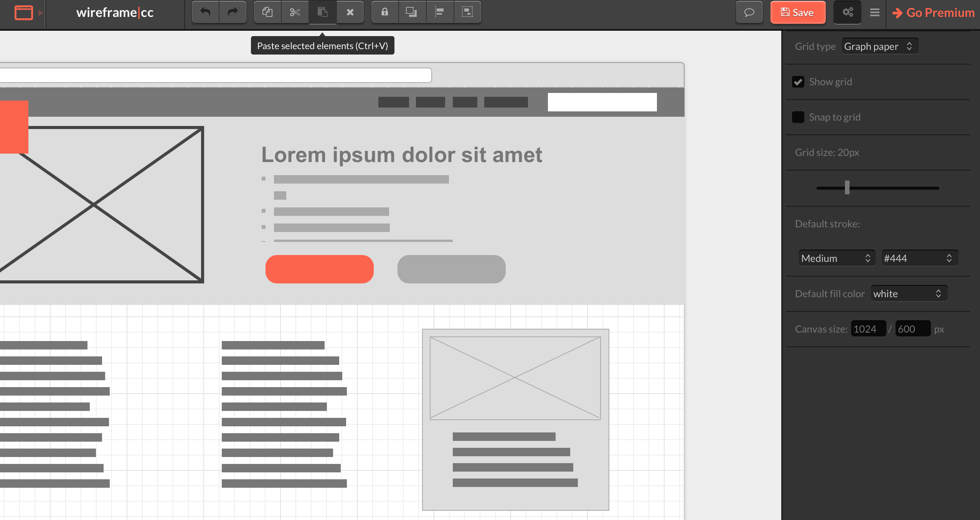Click the Redo arrow icon
This screenshot has width=980, height=520.
click(233, 12)
